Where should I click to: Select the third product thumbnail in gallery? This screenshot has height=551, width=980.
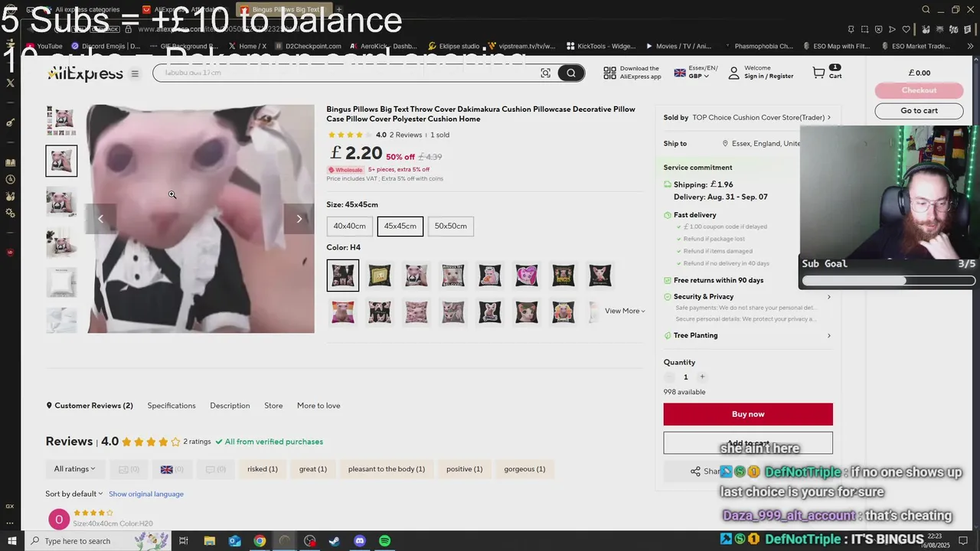coord(61,201)
